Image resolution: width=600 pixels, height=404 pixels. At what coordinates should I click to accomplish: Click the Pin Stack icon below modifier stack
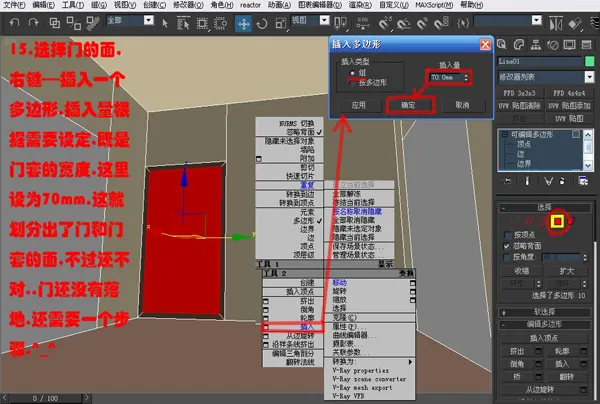[507, 181]
